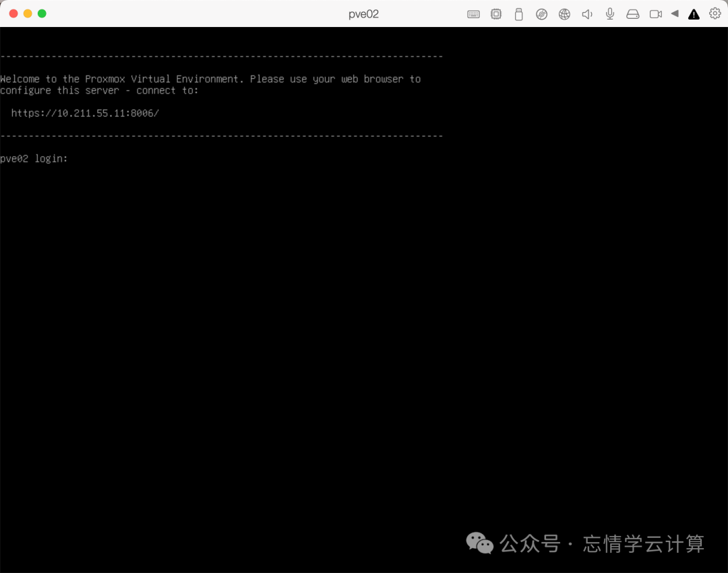The height and width of the screenshot is (573, 728).
Task: Click the yellow minimize window button
Action: pyautogui.click(x=28, y=13)
